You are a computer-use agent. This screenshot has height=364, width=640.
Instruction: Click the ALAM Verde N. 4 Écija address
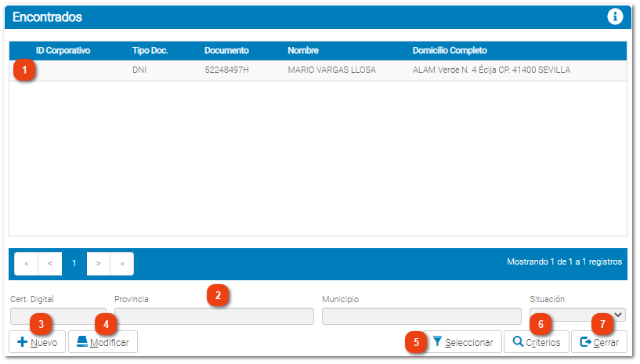[491, 70]
